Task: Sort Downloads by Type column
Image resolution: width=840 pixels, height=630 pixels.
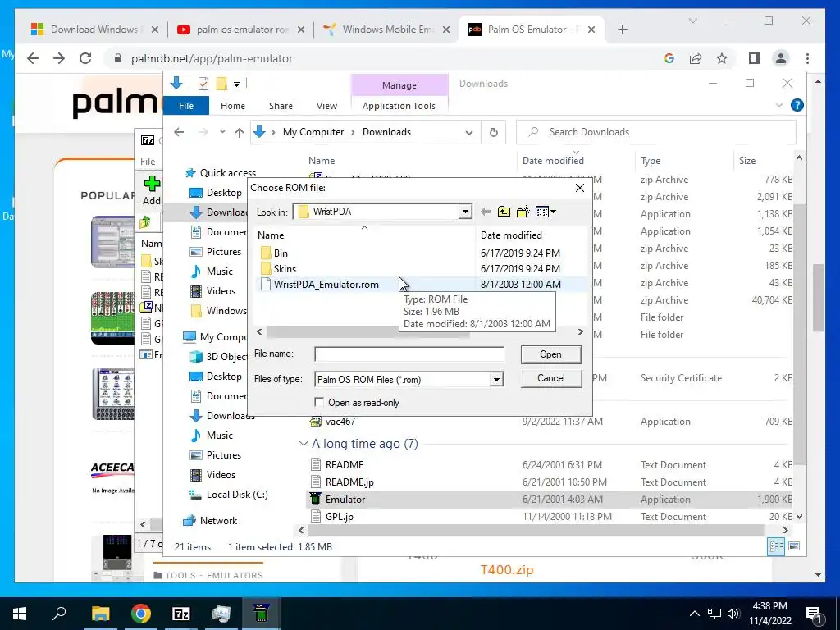Action: (x=651, y=160)
